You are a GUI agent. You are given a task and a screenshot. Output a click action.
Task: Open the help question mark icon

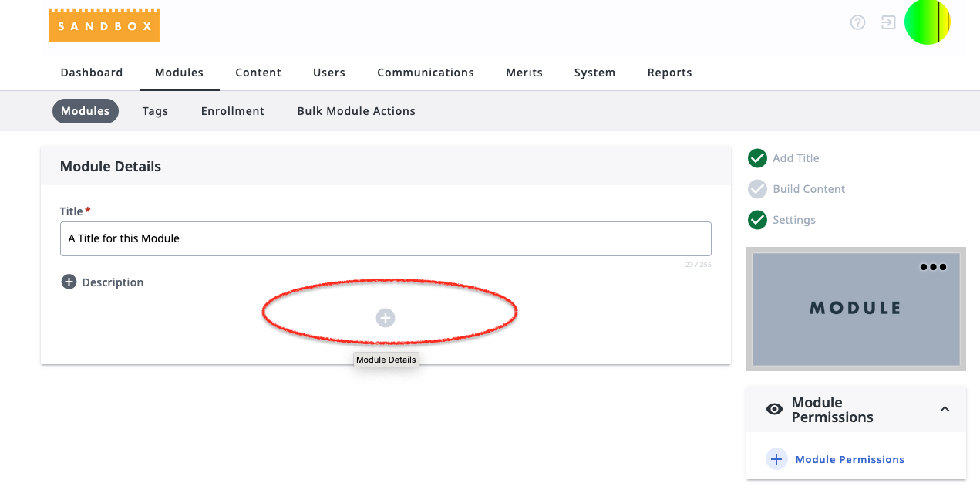coord(857,22)
